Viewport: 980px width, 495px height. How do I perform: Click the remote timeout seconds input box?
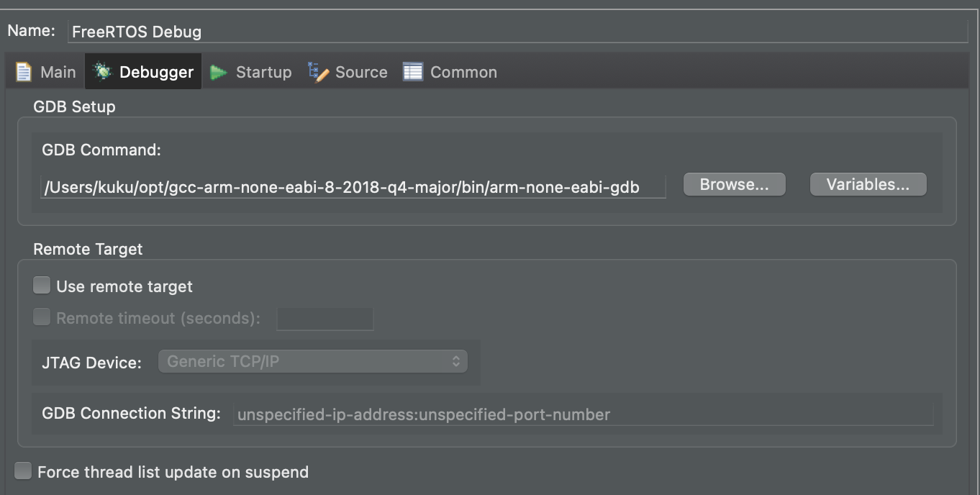pos(325,318)
